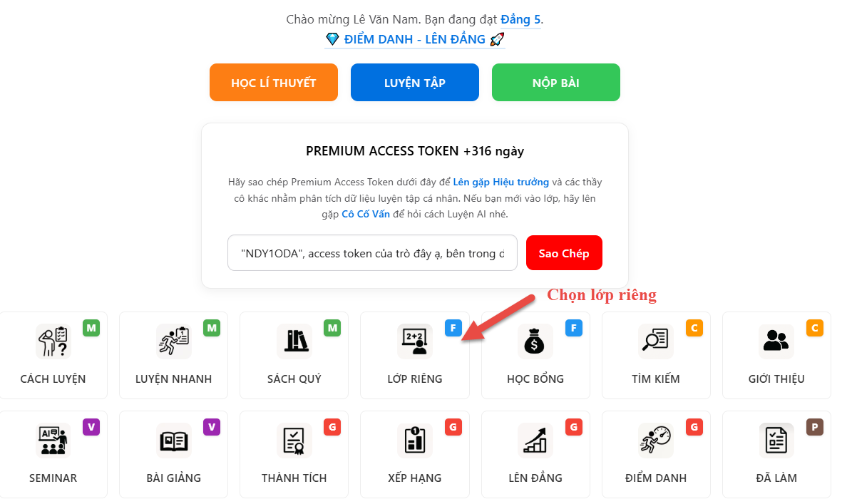Choose the LỚP RIÊNG classroom icon
This screenshot has height=504, width=847.
tap(415, 341)
